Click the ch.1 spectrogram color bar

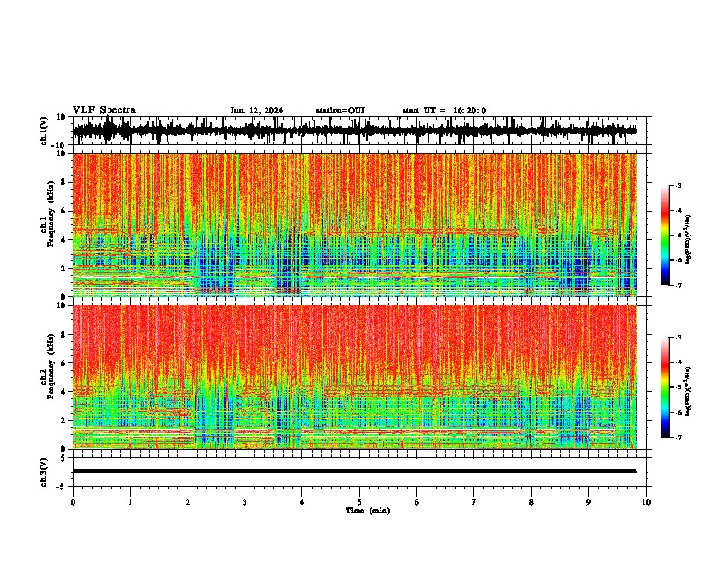coord(665,236)
